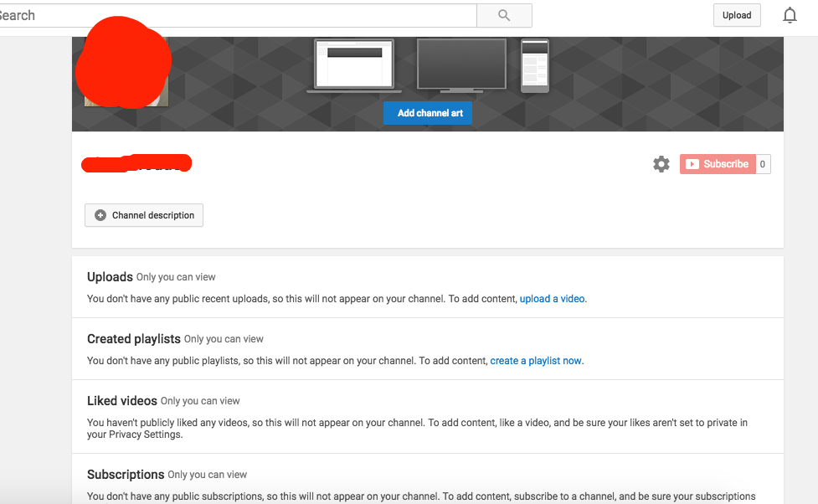
Task: Follow 'create a playlist now' link
Action: 535,361
